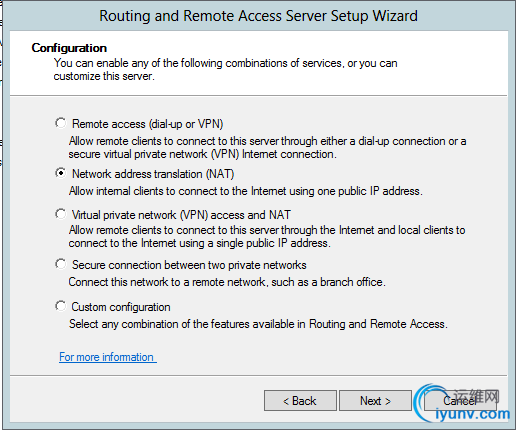The width and height of the screenshot is (516, 430).
Task: Select the Secure connection between two private networks radio circle
Action: click(61, 264)
